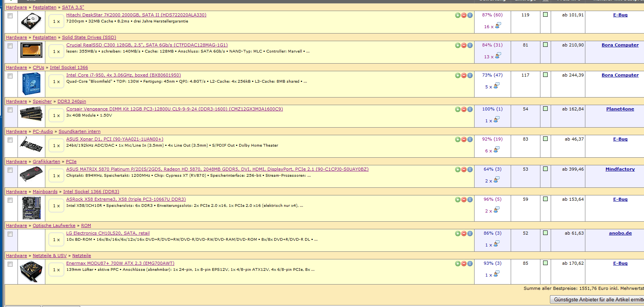Screen dimensions: 644x307
Task: Open the SATA 3.5" category breadcrumb
Action: (73, 7)
